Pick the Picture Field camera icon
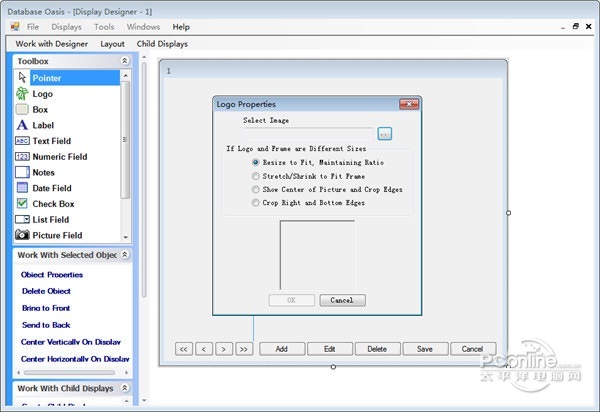The height and width of the screenshot is (412, 600). [x=22, y=235]
